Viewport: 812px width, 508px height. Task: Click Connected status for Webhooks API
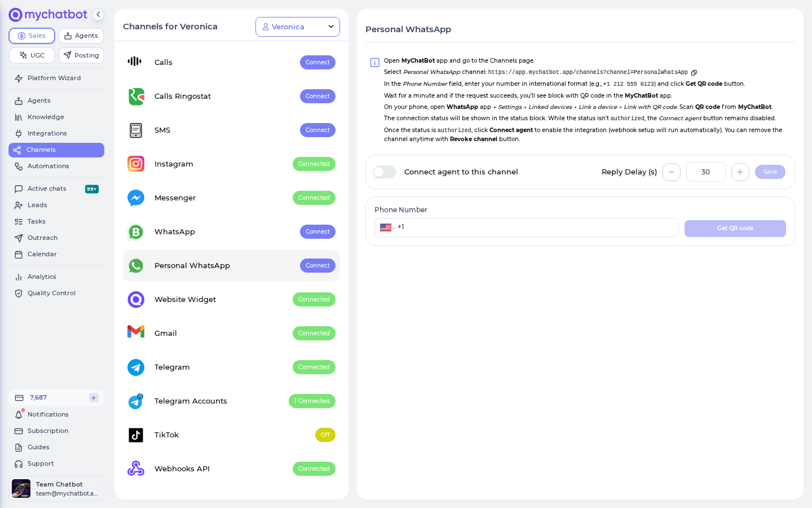(314, 469)
